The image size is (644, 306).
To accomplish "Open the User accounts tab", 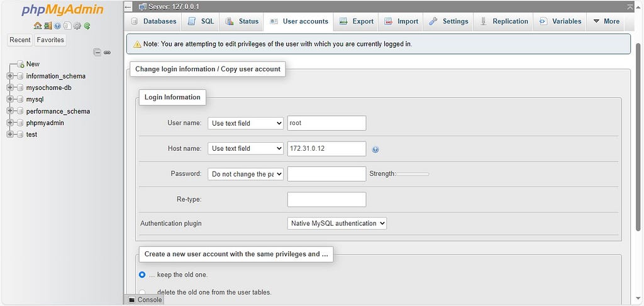I will (299, 21).
